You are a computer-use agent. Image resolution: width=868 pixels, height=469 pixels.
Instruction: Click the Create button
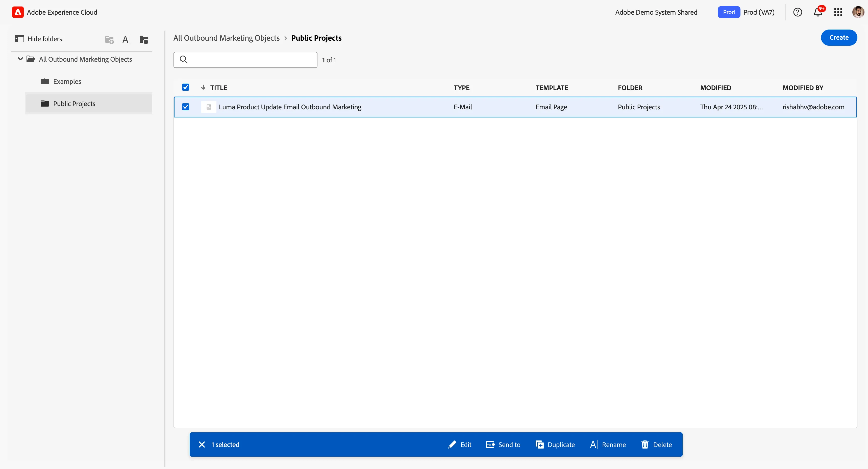(839, 37)
